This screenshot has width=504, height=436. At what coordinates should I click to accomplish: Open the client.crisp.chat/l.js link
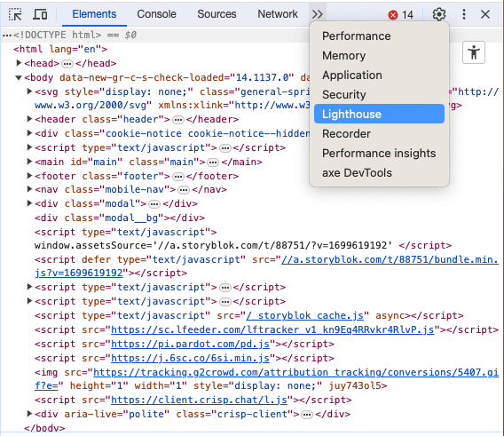[200, 400]
